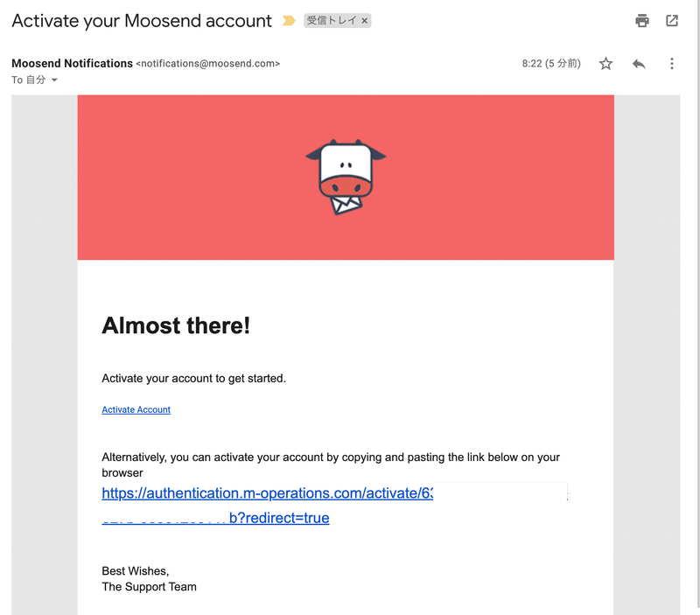
Task: Click the notifications@moosend.com sender address
Action: (x=208, y=64)
